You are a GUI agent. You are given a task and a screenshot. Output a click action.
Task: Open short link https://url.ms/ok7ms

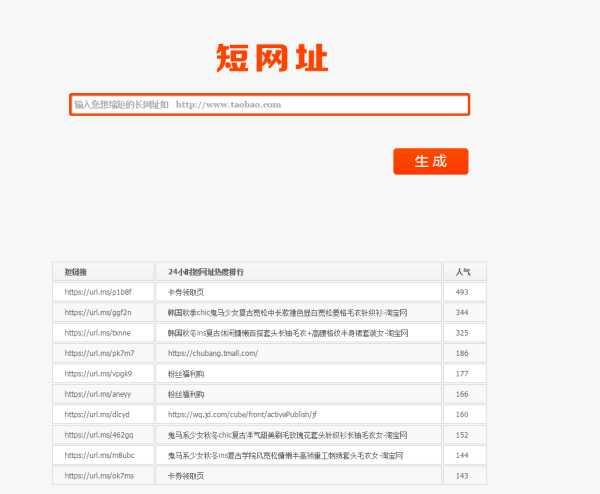[99, 476]
